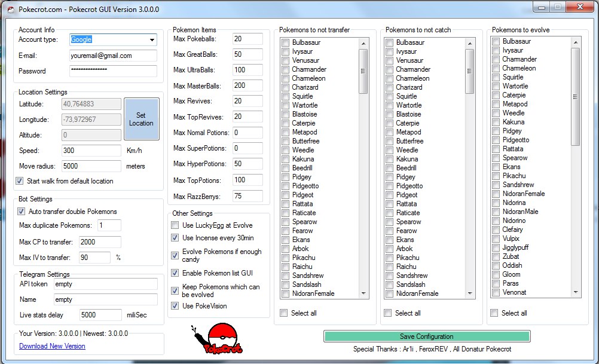Focus the Max Pokeballs field
This screenshot has height=364, width=599.
pos(247,39)
